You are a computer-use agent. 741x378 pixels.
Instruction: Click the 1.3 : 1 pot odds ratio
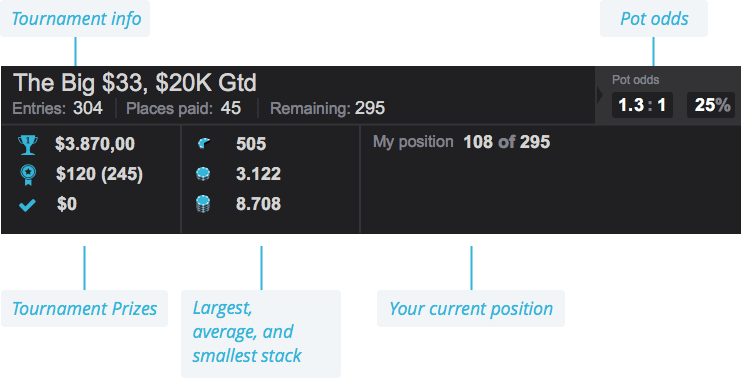(642, 105)
